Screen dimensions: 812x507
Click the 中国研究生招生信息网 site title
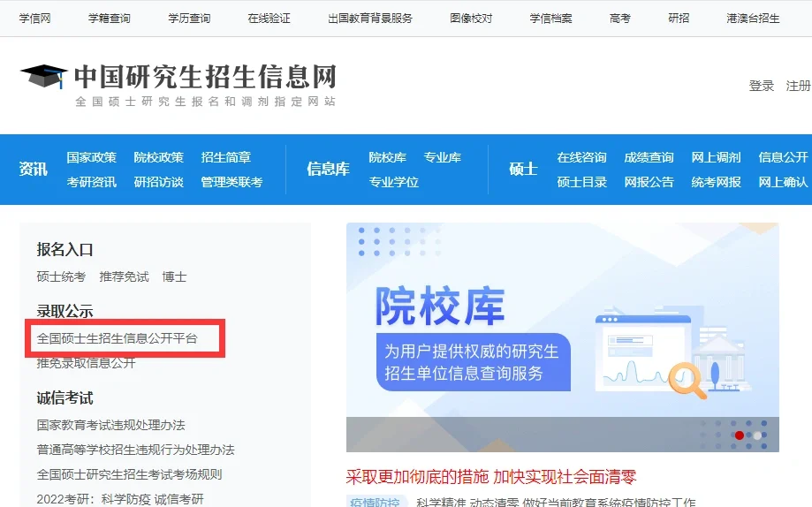206,77
